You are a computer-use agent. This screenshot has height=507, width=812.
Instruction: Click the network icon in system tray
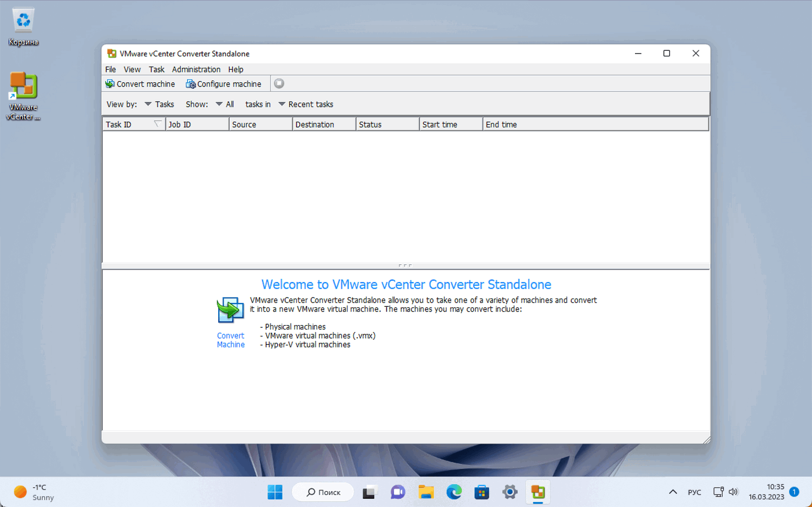click(x=718, y=492)
